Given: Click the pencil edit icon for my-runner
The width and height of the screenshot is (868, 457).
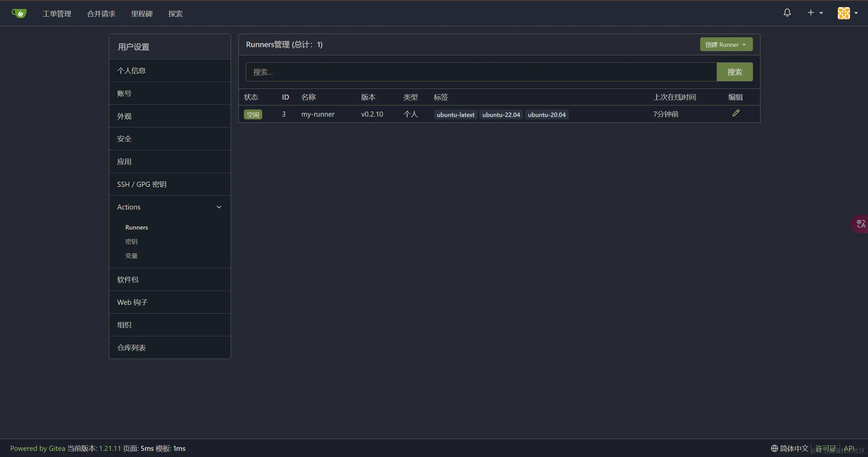Looking at the screenshot, I should 735,113.
